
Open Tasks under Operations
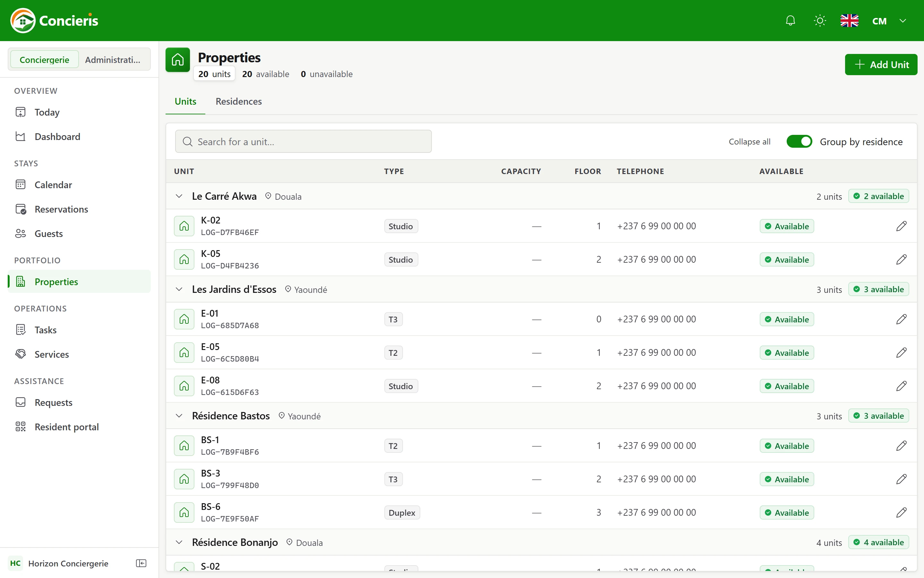(79, 330)
